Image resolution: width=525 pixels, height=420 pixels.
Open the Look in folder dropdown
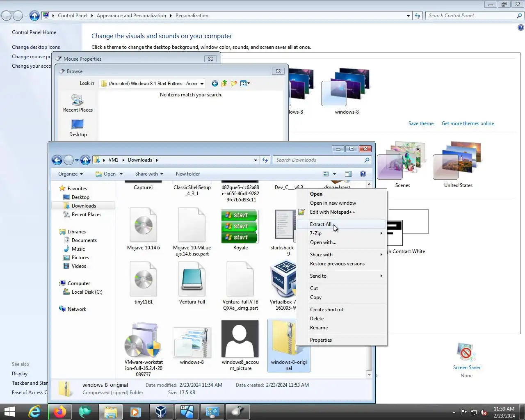point(202,84)
